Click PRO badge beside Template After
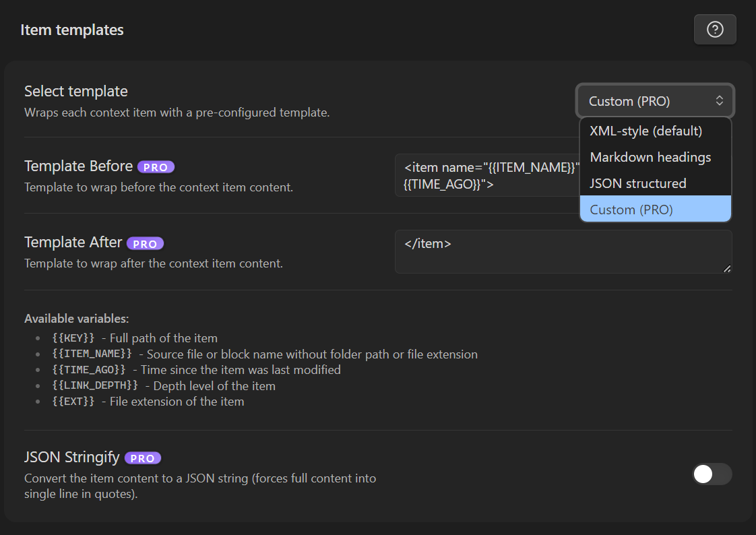 (x=145, y=243)
